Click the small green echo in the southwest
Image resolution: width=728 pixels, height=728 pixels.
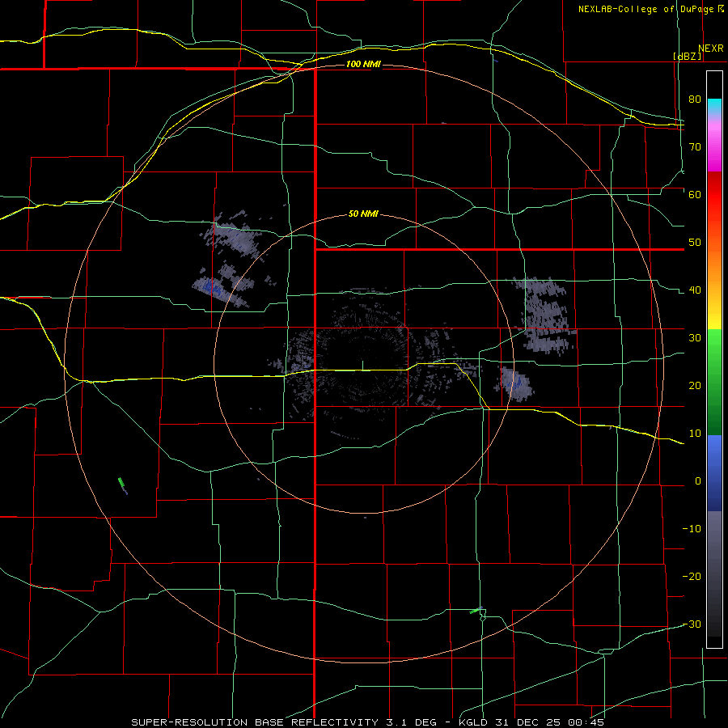pos(122,484)
